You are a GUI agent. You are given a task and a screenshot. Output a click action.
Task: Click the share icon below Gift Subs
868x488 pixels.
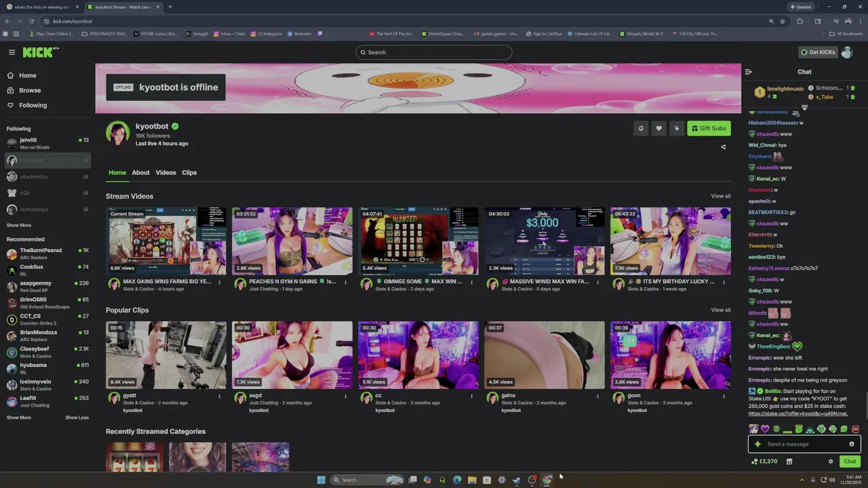[x=723, y=146]
